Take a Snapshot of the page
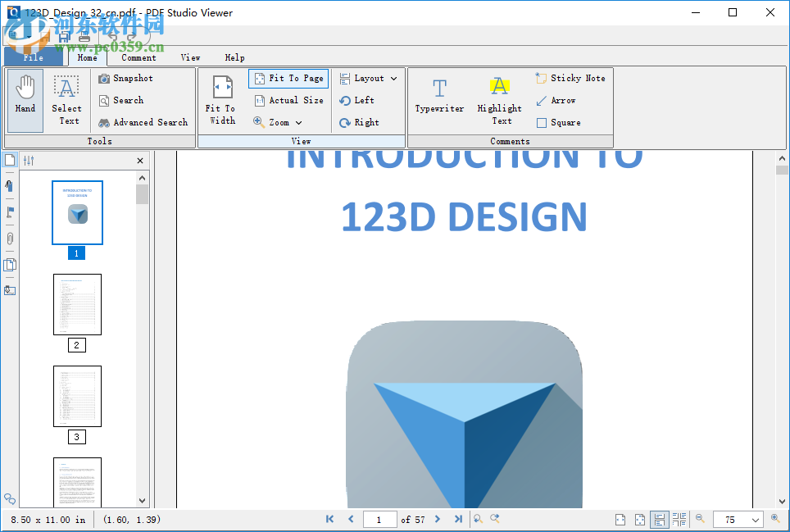This screenshot has width=790, height=532. [125, 78]
